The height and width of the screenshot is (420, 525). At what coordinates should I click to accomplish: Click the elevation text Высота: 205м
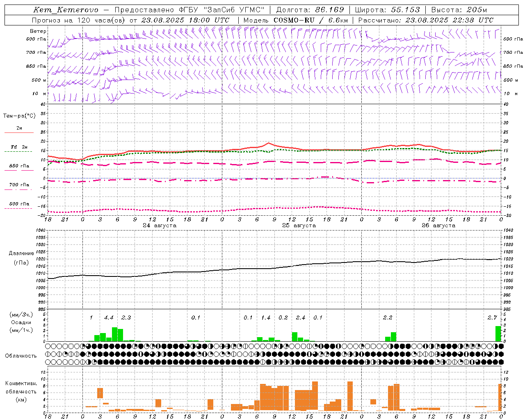click(459, 10)
